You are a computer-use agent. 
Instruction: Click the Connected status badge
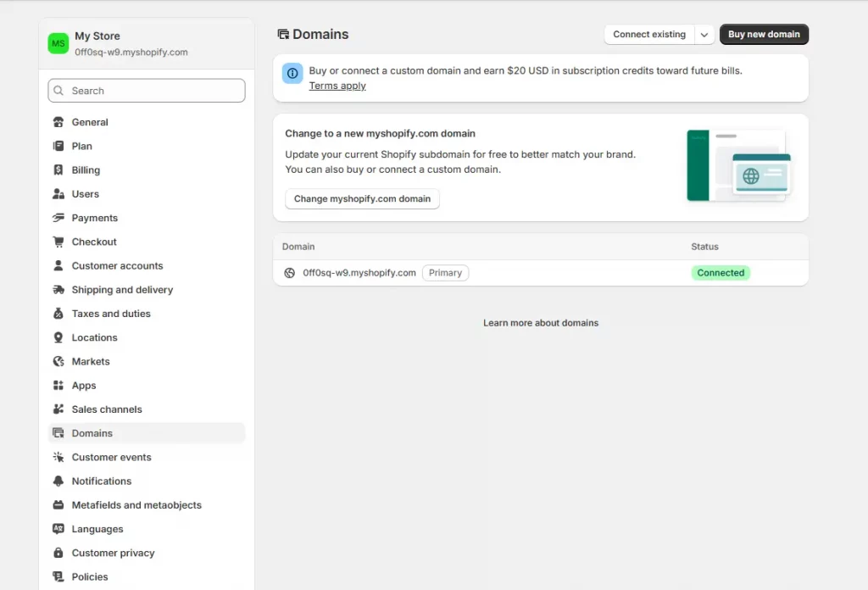point(721,273)
